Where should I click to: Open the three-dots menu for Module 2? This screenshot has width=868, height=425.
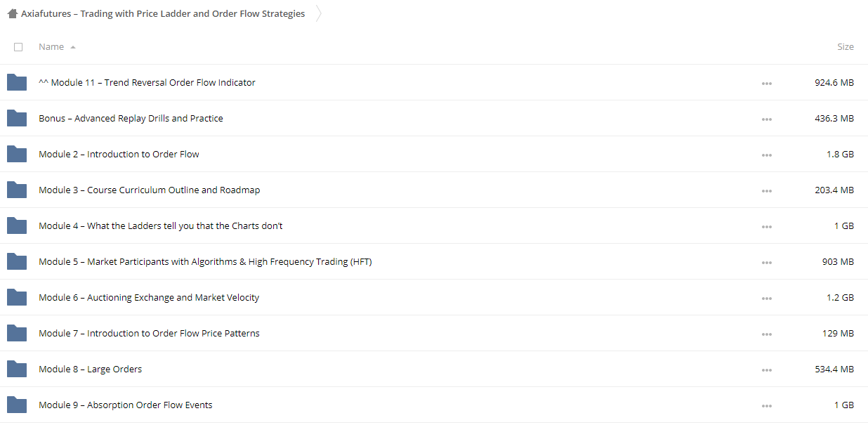tap(766, 155)
